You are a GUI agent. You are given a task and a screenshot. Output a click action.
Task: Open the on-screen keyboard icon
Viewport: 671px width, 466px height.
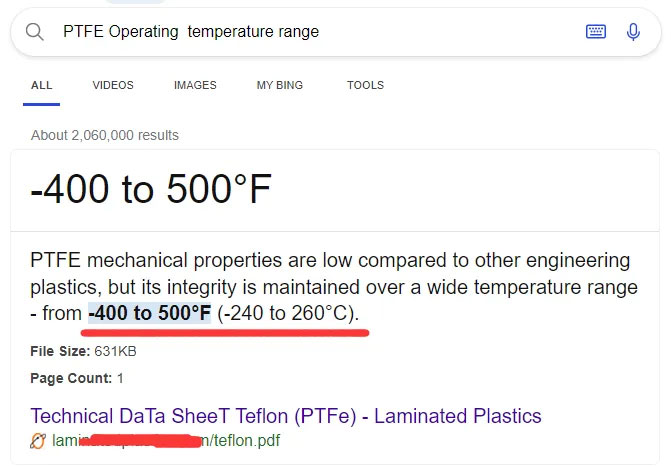[596, 32]
